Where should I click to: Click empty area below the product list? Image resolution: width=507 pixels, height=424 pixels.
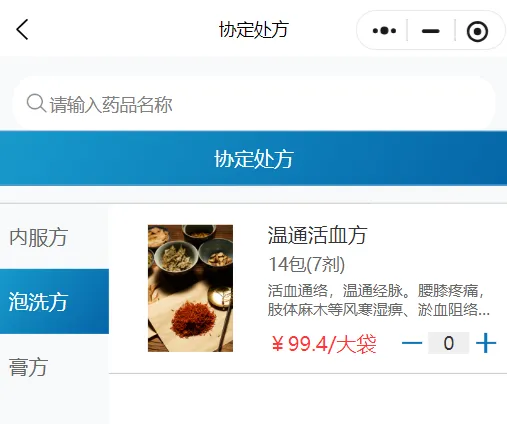click(x=307, y=399)
